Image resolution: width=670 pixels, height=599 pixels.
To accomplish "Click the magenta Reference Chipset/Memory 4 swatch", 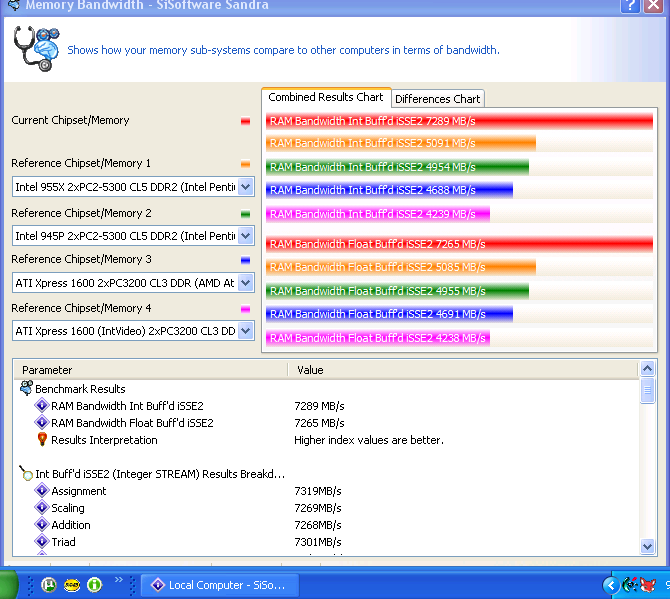I will tap(245, 309).
